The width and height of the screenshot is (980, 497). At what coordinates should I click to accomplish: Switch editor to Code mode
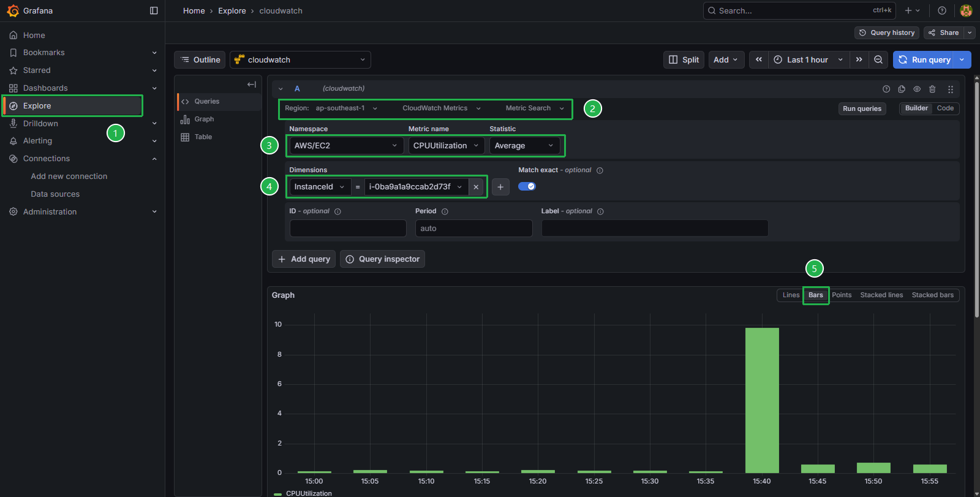tap(945, 108)
